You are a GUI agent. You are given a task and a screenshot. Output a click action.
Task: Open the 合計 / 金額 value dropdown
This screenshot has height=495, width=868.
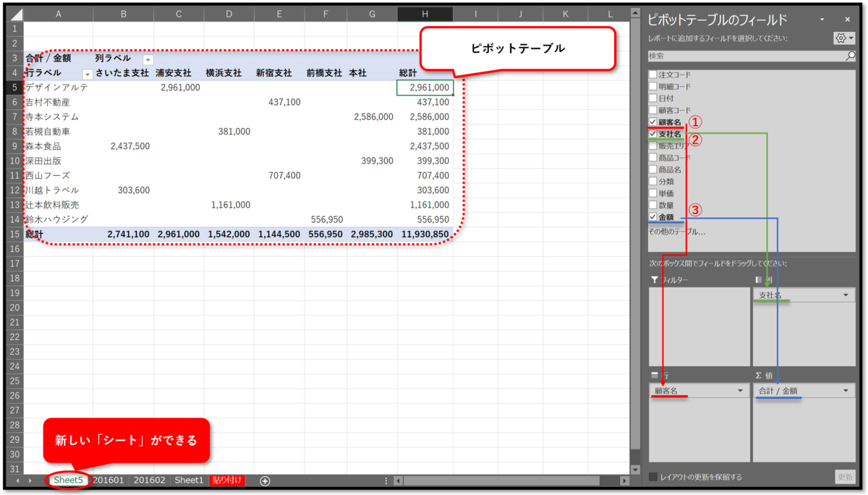(846, 390)
